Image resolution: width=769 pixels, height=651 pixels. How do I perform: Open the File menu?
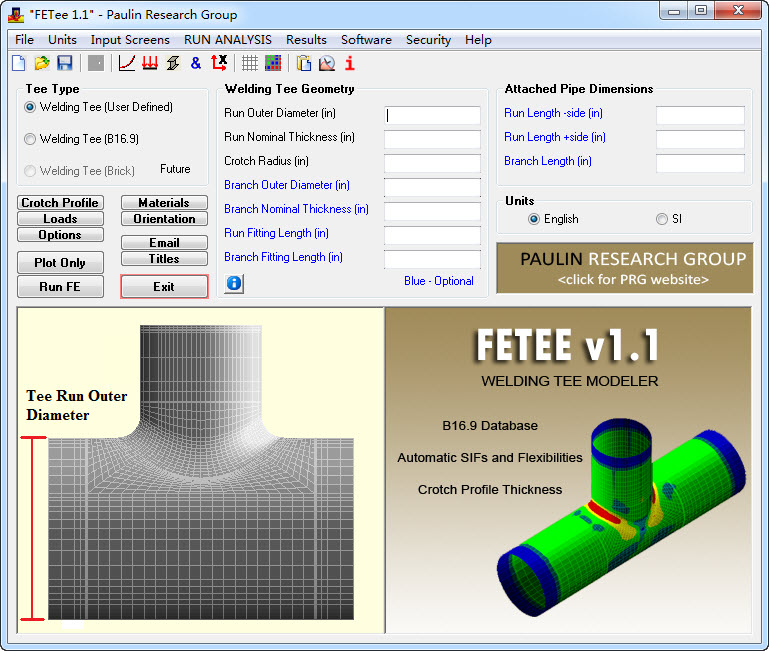pos(25,40)
